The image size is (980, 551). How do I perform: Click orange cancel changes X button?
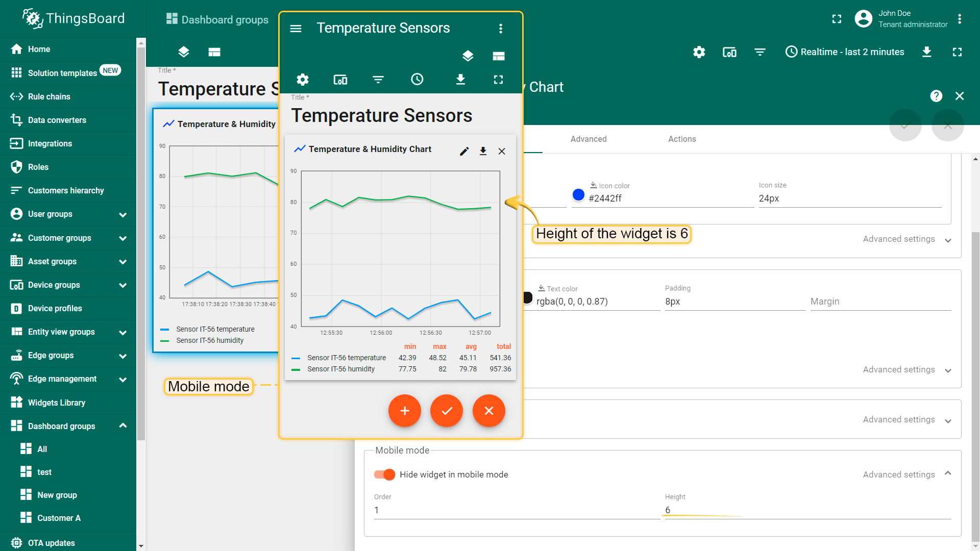point(489,411)
